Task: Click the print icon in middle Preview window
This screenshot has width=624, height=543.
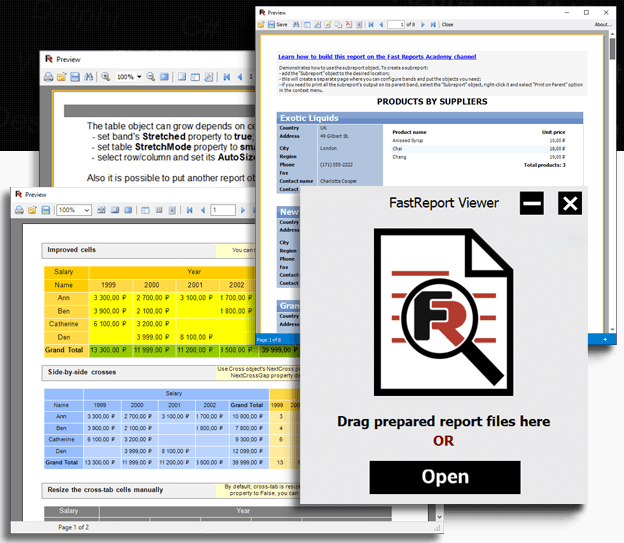Action: coord(49,77)
